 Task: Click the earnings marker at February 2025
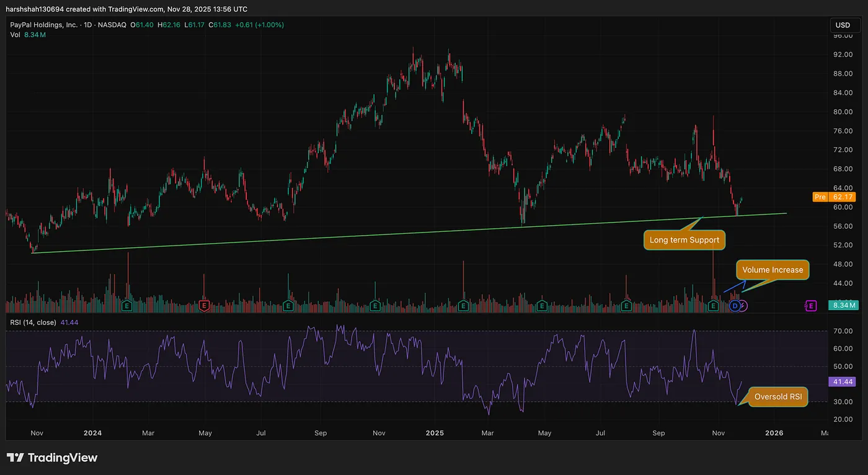tap(463, 306)
